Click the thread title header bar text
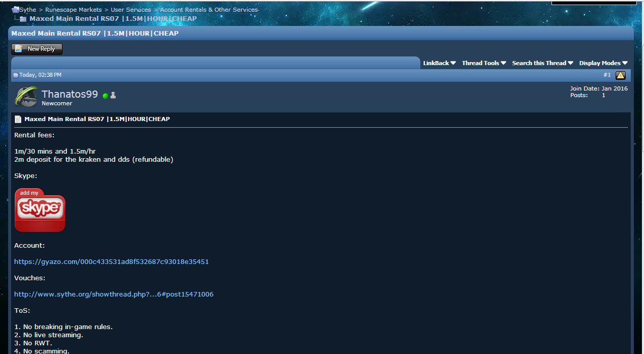 (x=95, y=34)
